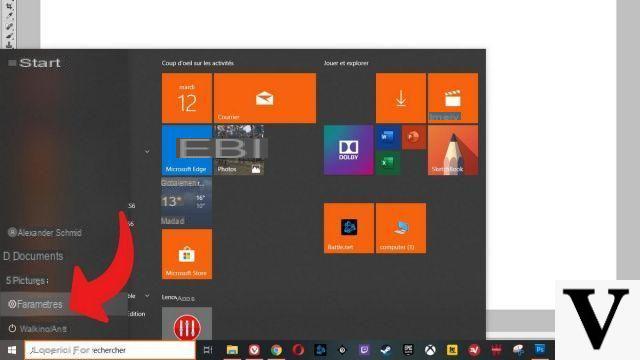Open the Alexander Schmid account entry
The height and width of the screenshot is (360, 640).
point(45,233)
